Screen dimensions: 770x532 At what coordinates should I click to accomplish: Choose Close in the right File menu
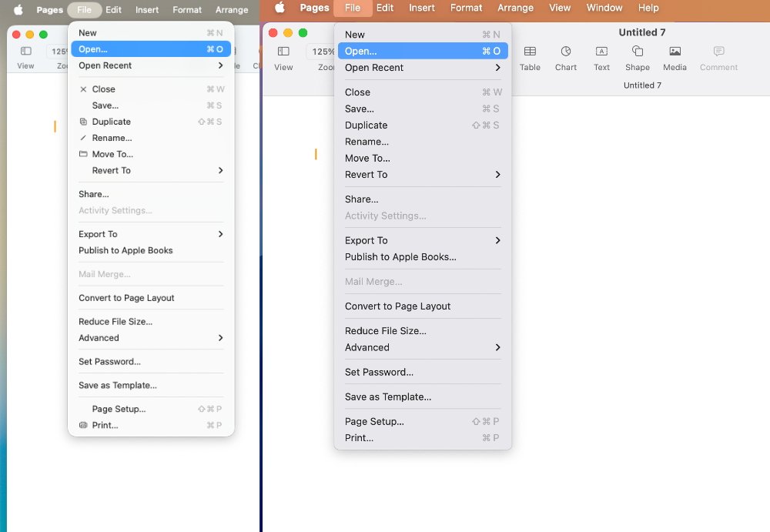click(423, 92)
